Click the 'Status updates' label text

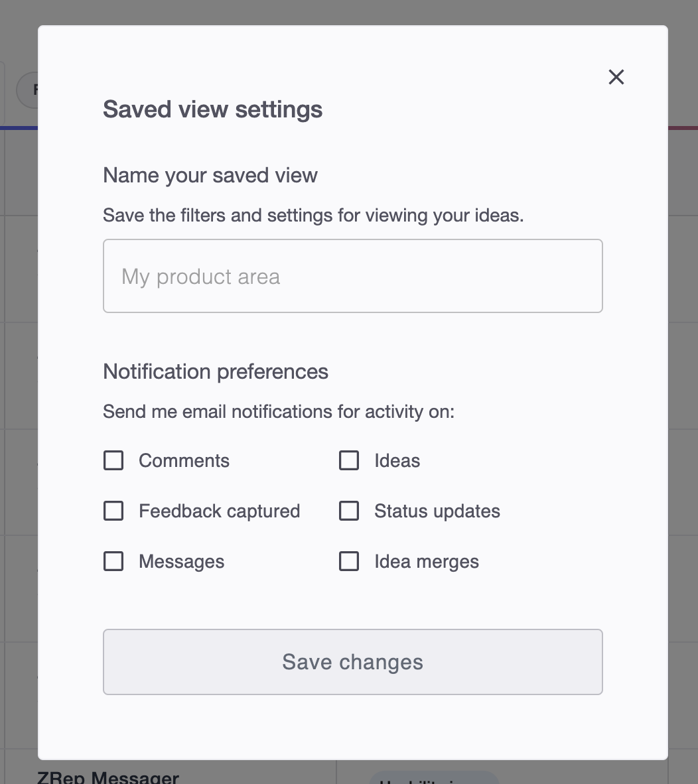[437, 511]
